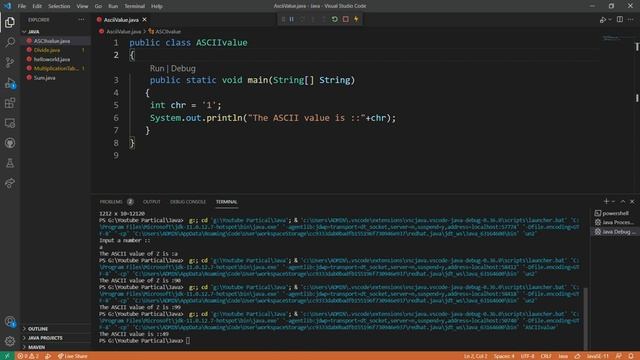The height and width of the screenshot is (360, 640).
Task: Collapse the JAVA folder section
Action: point(33,31)
